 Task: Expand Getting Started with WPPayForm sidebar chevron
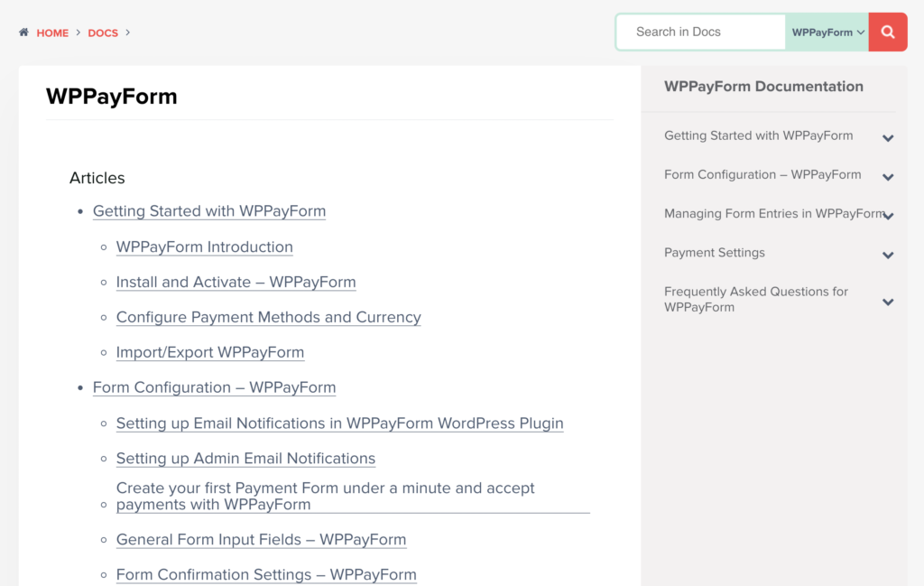[888, 138]
